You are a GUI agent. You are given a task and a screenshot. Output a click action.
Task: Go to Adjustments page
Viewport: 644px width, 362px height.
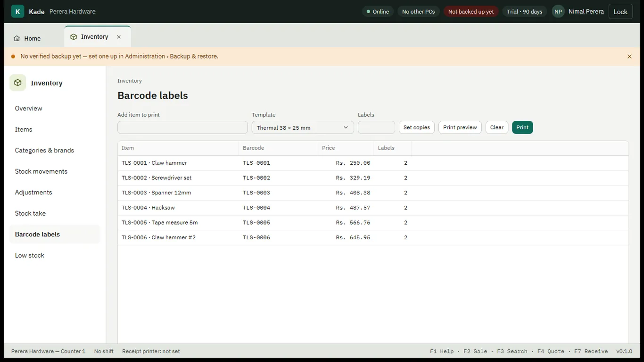pyautogui.click(x=55, y=193)
